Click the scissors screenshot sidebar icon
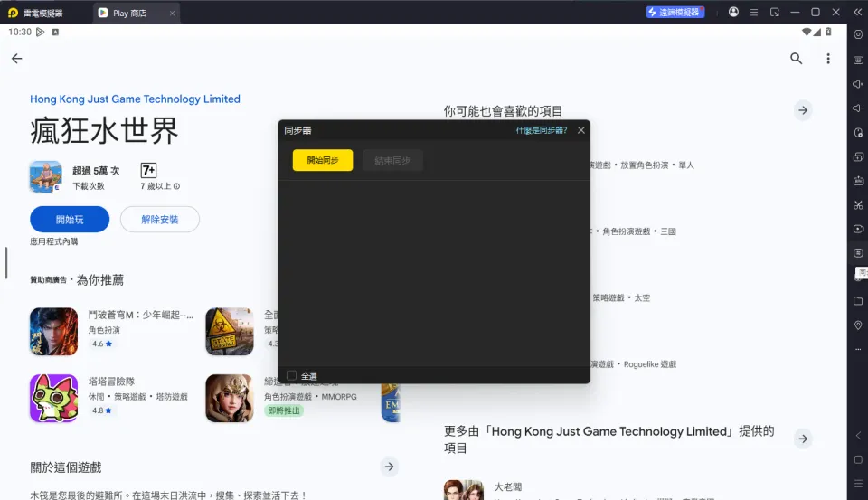The width and height of the screenshot is (868, 500). point(858,205)
